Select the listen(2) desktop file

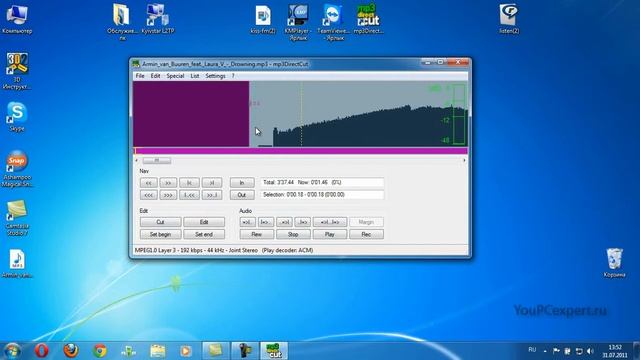509,19
